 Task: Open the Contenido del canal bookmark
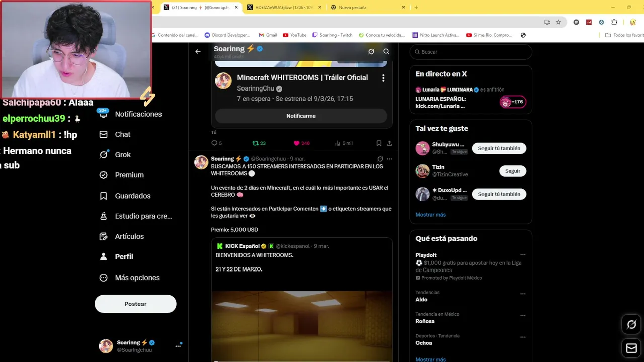click(176, 35)
